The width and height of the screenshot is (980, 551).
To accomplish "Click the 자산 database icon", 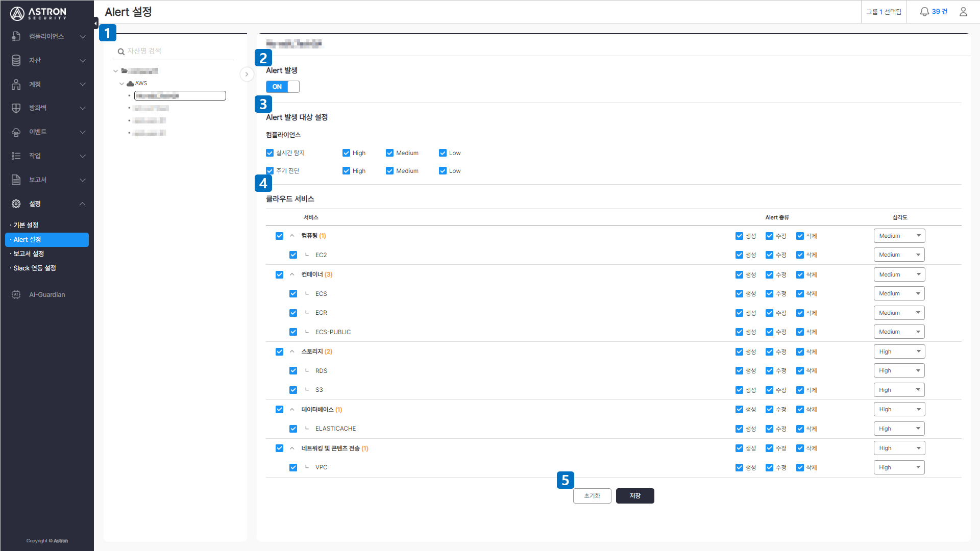I will [x=16, y=60].
